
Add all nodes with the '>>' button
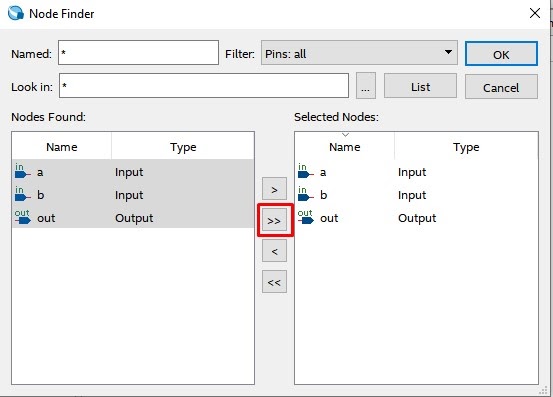pos(274,220)
